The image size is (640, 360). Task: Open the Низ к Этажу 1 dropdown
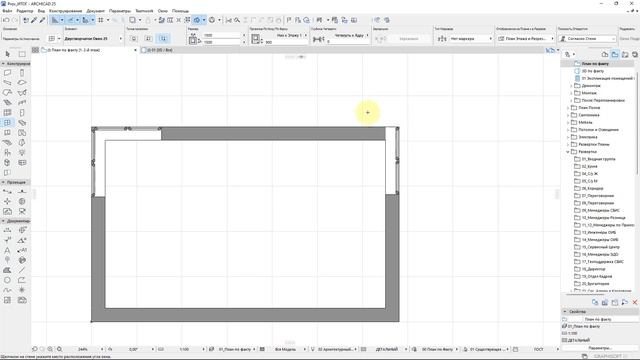291,36
